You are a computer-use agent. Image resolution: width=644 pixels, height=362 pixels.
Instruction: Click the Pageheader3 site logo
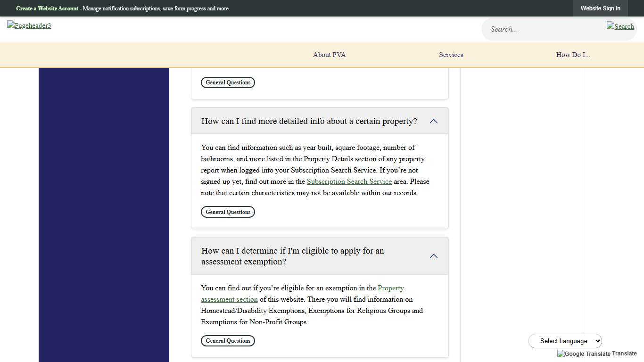tap(29, 25)
